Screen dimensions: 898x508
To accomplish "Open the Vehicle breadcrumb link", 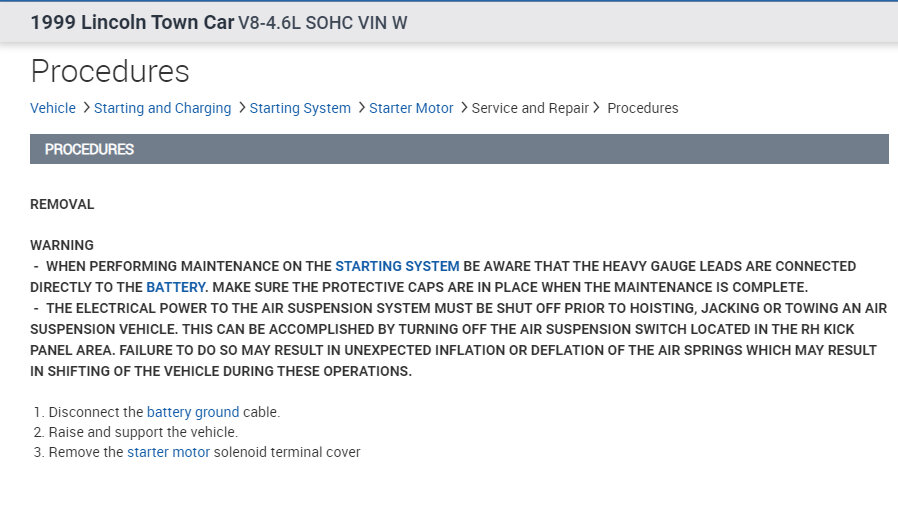I will click(x=53, y=108).
